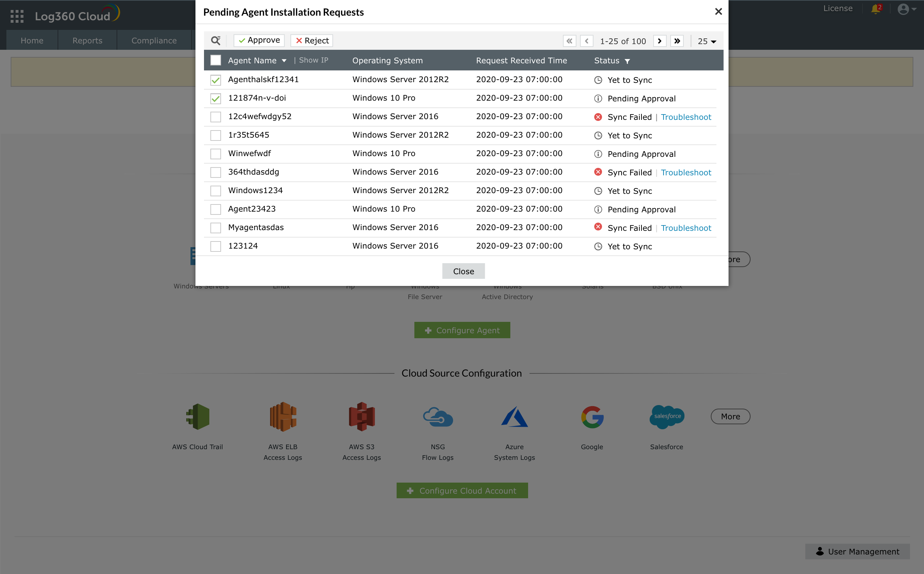Click Troubleshoot link for 12c4wefwdgy52
924x574 pixels.
(686, 117)
